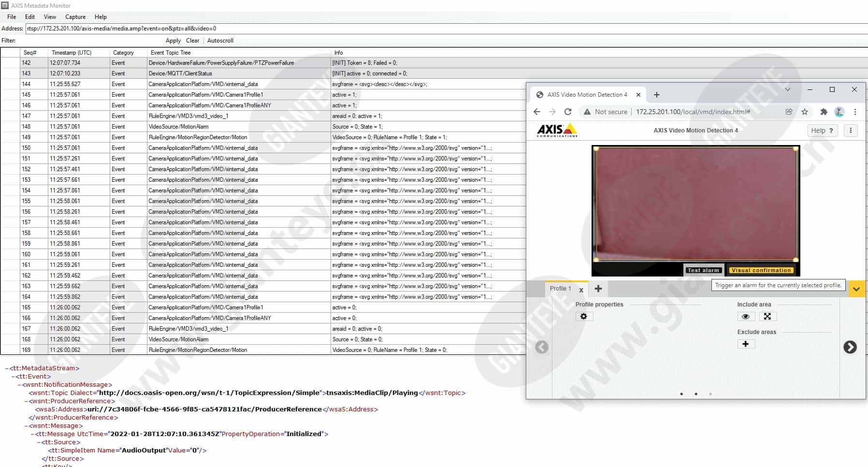This screenshot has width=868, height=467.
Task: Open the Edit menu
Action: 30,17
